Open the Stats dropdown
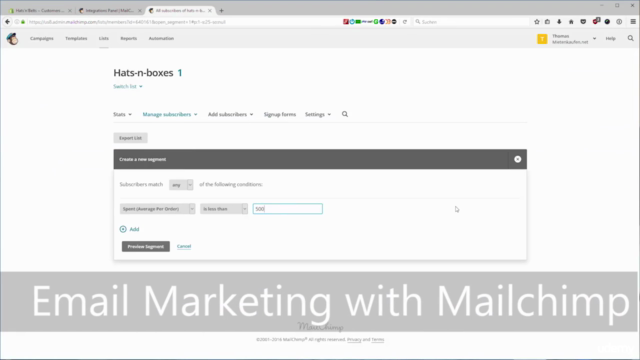This screenshot has width=640, height=360. pos(122,114)
